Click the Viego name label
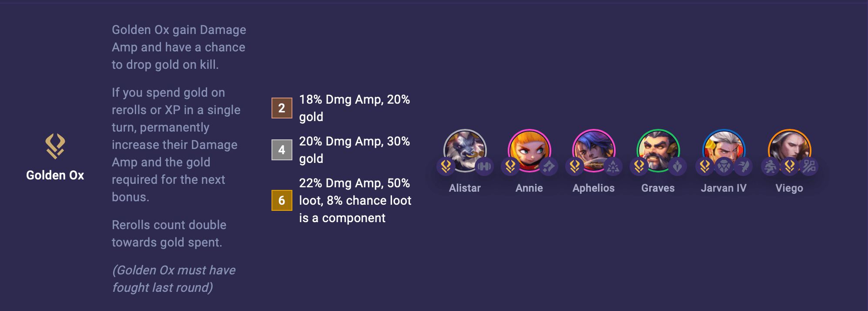The width and height of the screenshot is (868, 311). [x=789, y=188]
